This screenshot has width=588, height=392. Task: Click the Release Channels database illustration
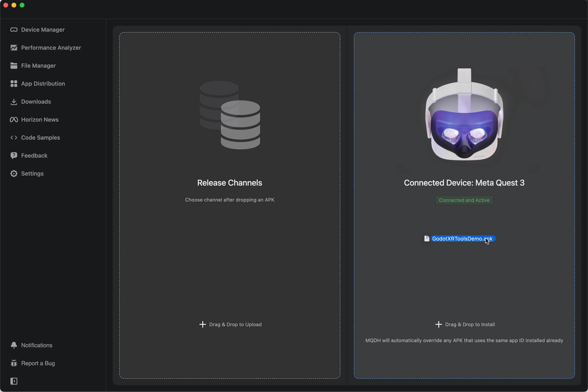tap(230, 115)
